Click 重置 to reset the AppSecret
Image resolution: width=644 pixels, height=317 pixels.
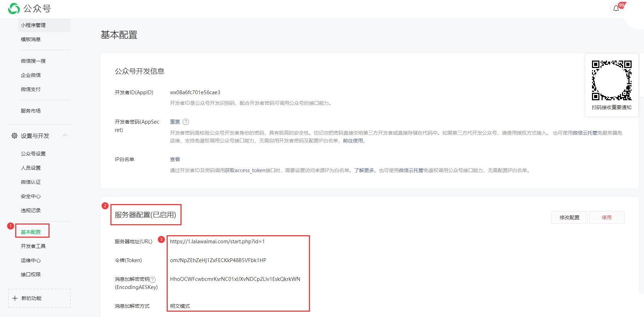175,122
